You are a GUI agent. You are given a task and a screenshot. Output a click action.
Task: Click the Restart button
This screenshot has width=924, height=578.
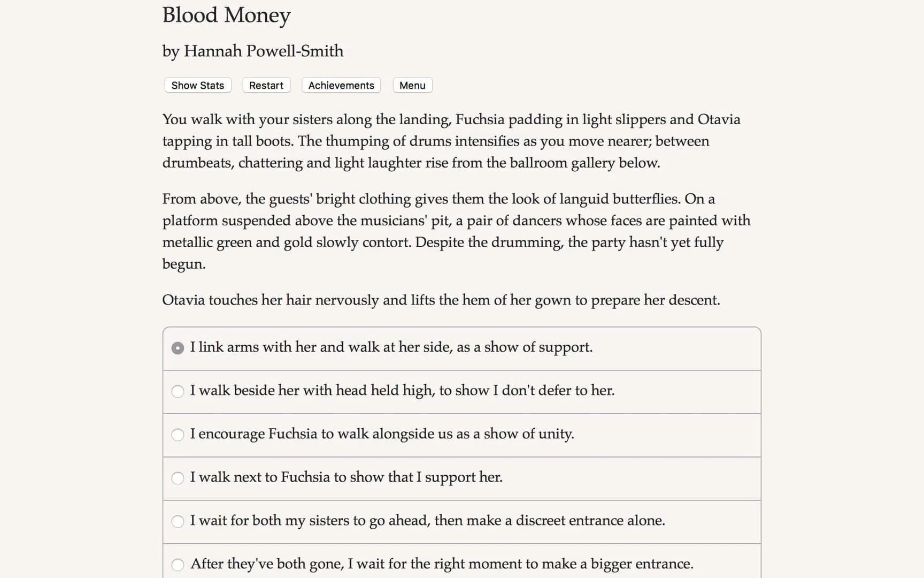pyautogui.click(x=266, y=85)
